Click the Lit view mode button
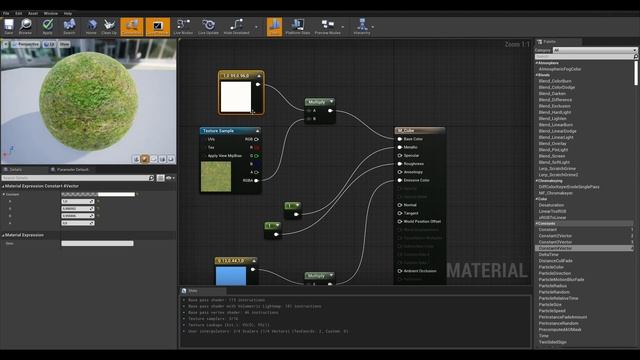 [49, 44]
